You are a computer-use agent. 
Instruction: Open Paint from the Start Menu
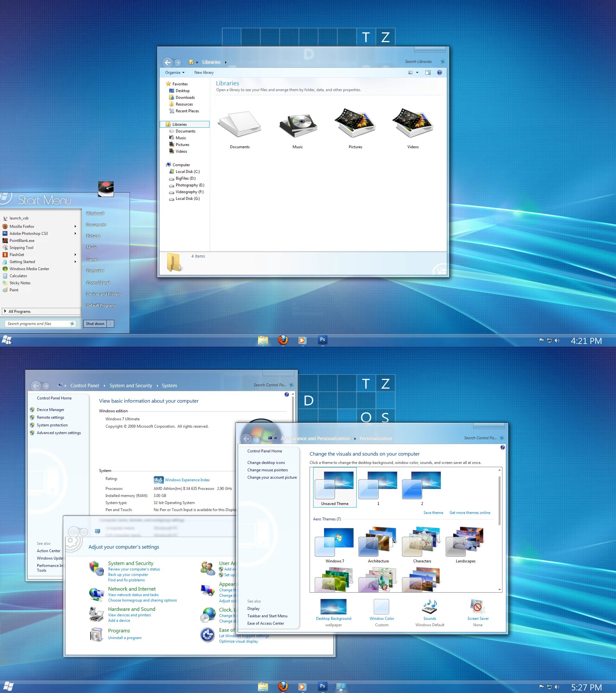pyautogui.click(x=13, y=290)
